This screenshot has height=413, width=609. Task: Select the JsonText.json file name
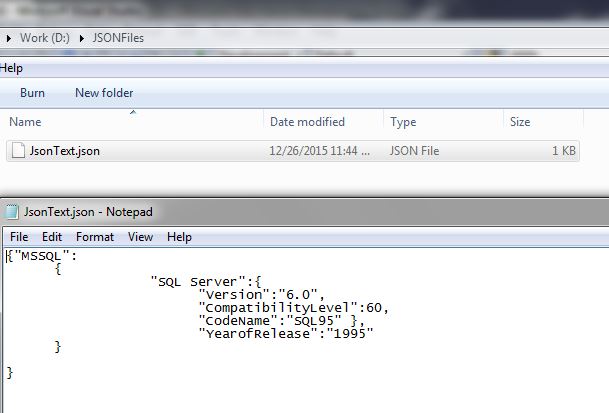65,151
